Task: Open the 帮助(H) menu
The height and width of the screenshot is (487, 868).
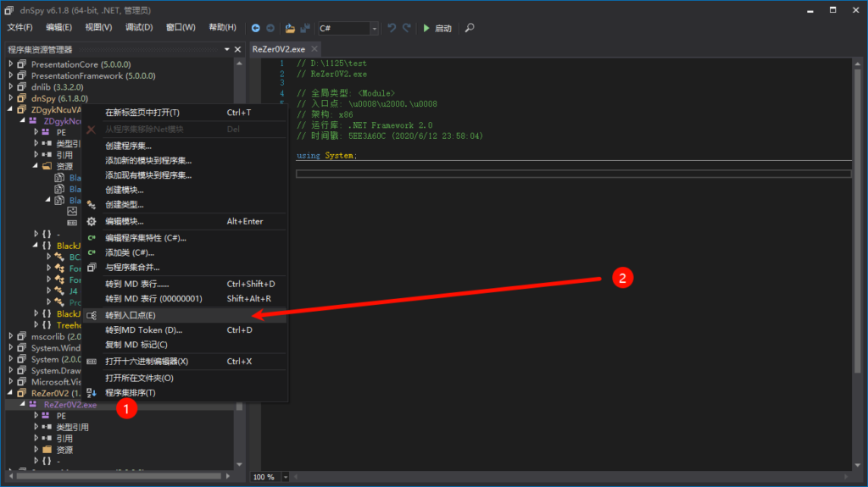Action: 223,27
